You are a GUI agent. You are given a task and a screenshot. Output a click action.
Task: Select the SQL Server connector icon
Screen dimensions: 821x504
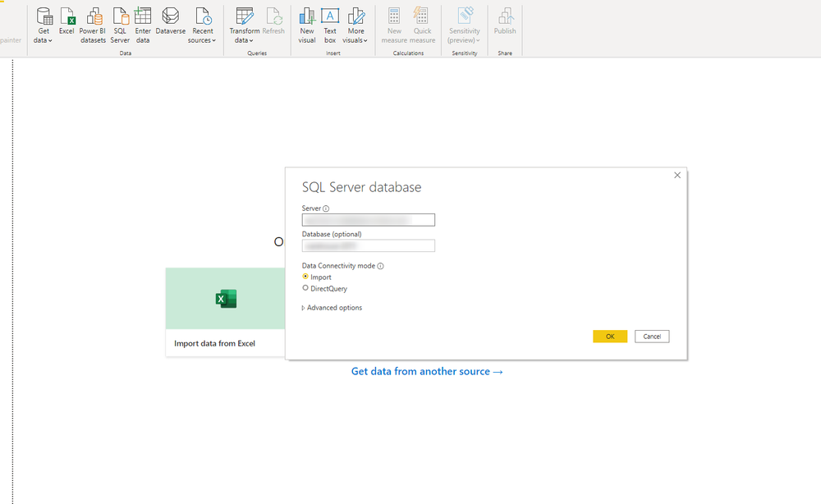(120, 25)
